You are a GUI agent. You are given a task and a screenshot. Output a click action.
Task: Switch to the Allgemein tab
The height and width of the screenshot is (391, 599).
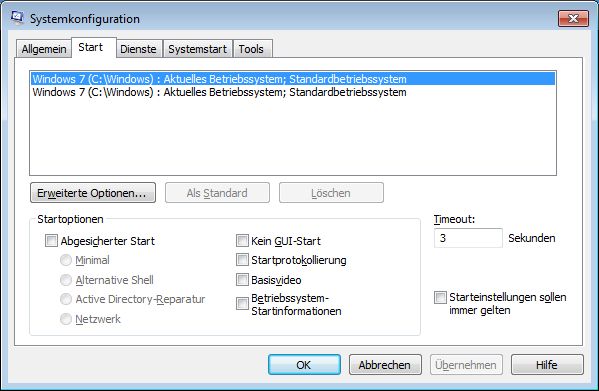coord(44,49)
